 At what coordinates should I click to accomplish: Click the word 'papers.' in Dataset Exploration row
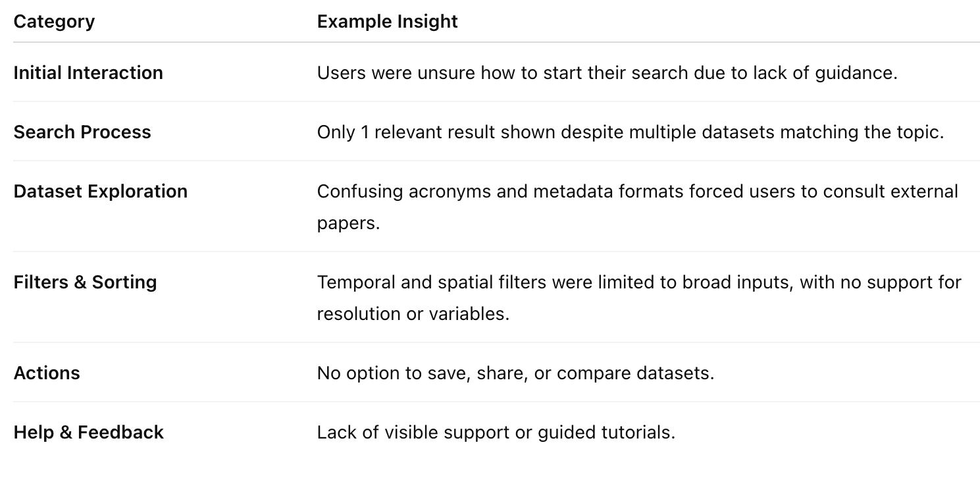click(x=349, y=223)
